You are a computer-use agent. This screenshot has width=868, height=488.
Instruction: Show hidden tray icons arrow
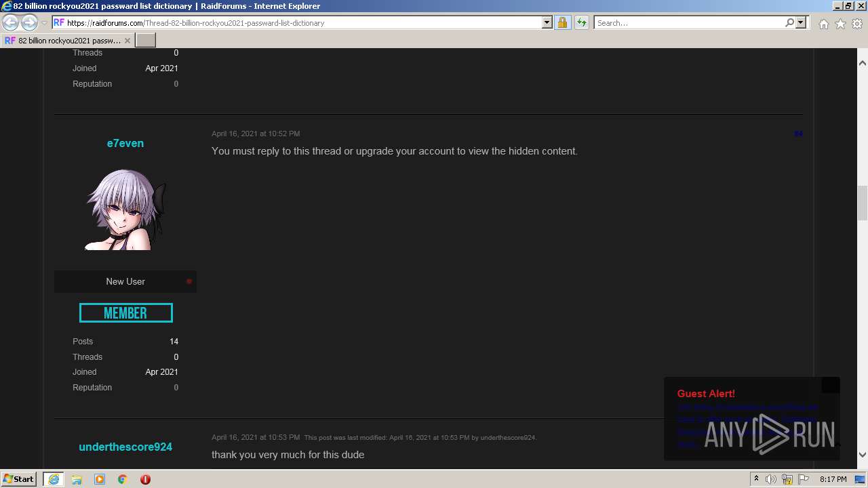pos(756,479)
